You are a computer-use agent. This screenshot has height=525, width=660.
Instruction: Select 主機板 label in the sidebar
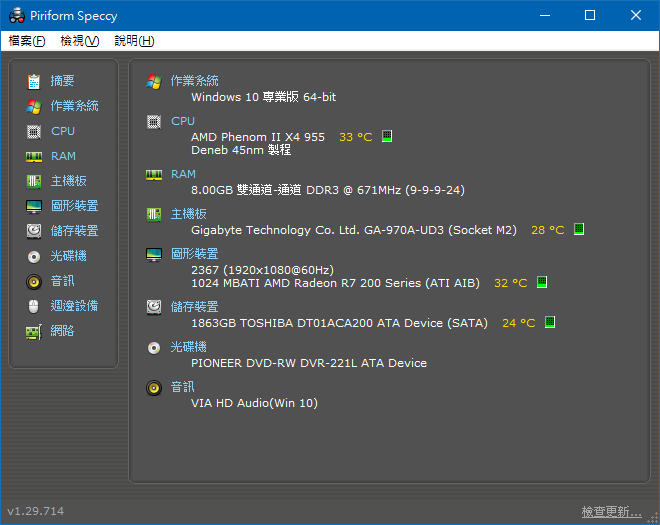(x=69, y=181)
